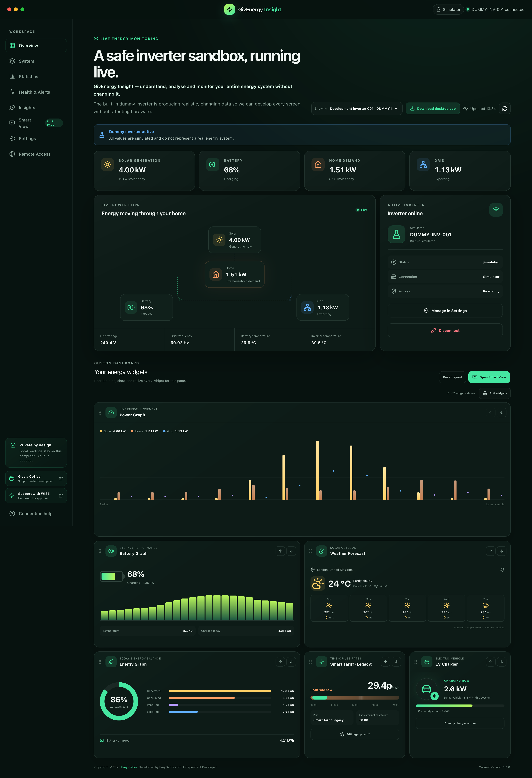Click the tariff rate timeline bar
Image resolution: width=532 pixels, height=778 pixels.
point(355,698)
